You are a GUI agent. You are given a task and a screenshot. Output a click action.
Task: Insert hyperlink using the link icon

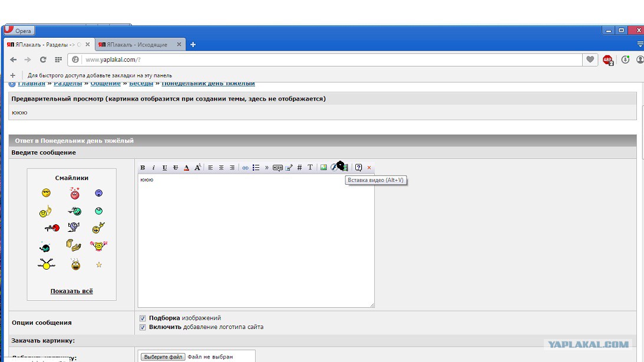click(x=245, y=167)
